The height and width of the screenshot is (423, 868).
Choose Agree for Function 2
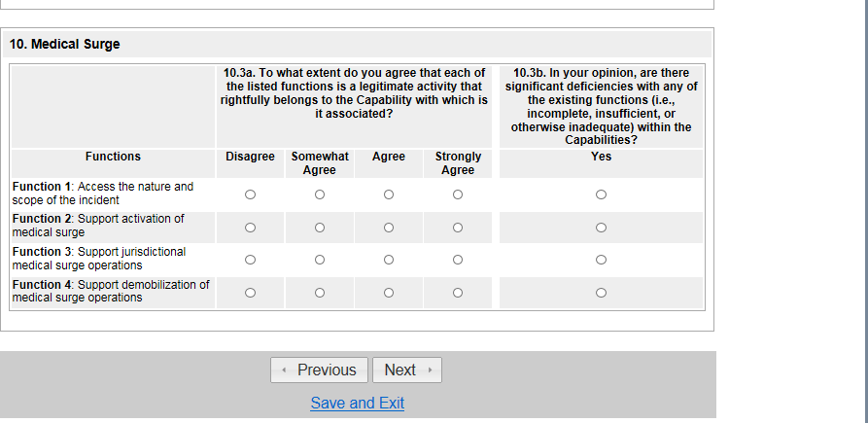[389, 228]
